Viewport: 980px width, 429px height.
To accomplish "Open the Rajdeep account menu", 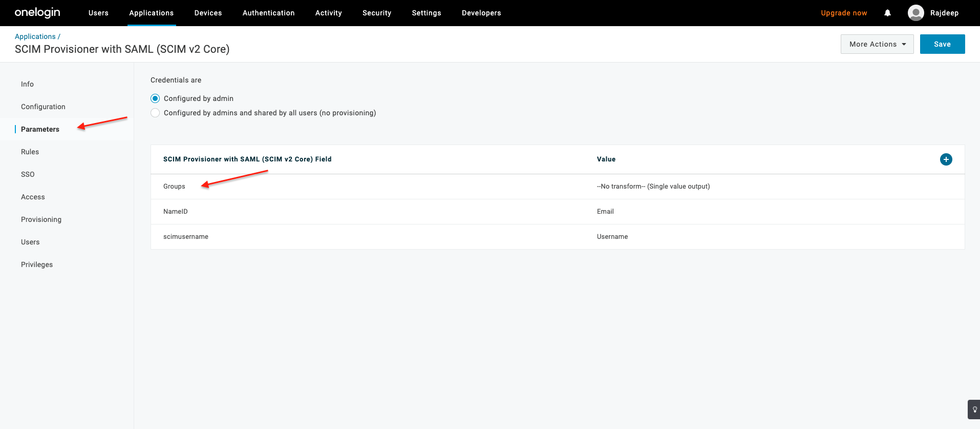I will (x=944, y=13).
